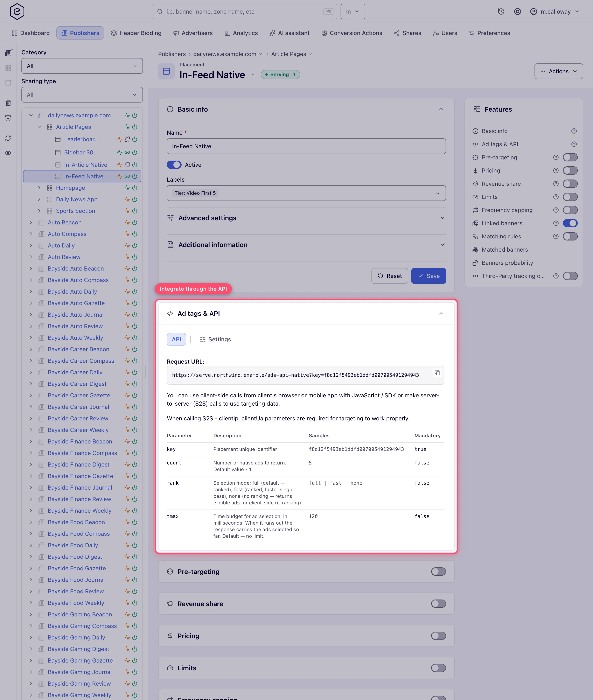
Task: Enable the Revenue share section toggle
Action: (438, 604)
